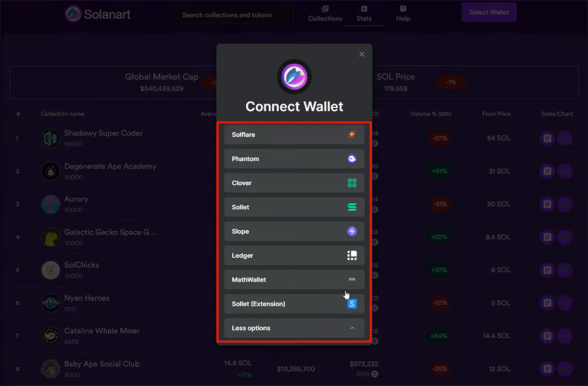Click the Aurory collection thumbnail

[x=50, y=204]
